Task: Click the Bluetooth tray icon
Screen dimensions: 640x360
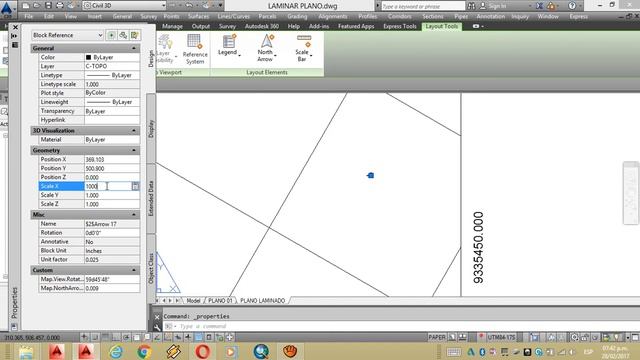Action: [482, 352]
